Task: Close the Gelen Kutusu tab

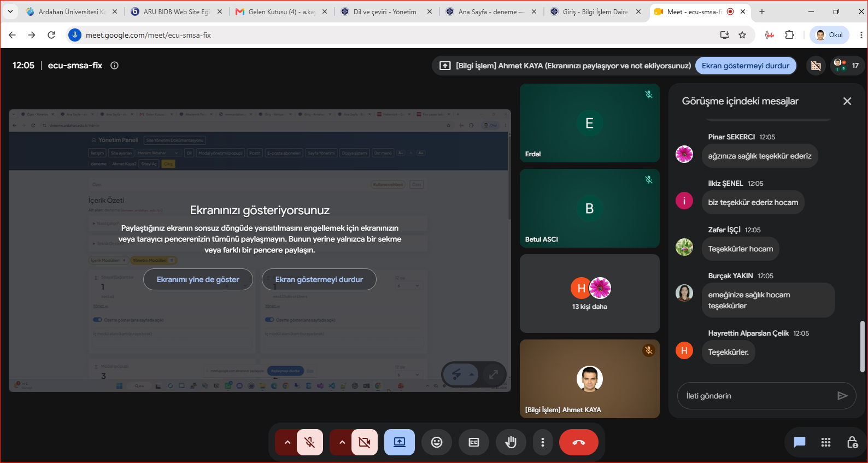Action: (325, 11)
